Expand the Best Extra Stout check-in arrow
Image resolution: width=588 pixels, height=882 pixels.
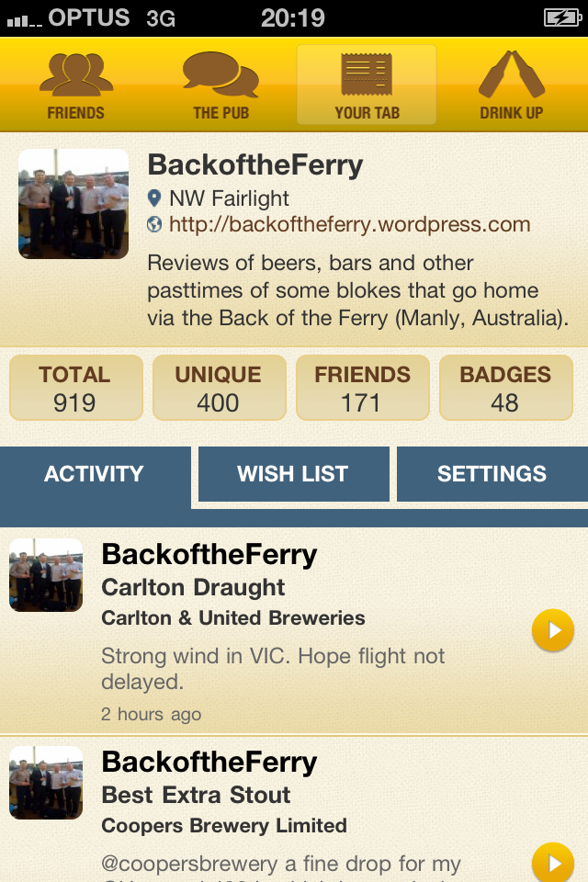(553, 864)
